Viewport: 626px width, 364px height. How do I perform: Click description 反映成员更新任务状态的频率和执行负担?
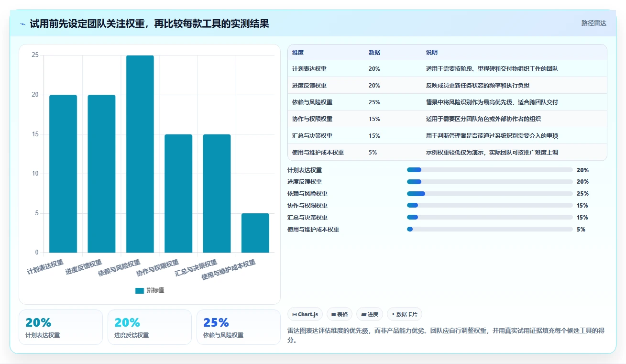(478, 86)
